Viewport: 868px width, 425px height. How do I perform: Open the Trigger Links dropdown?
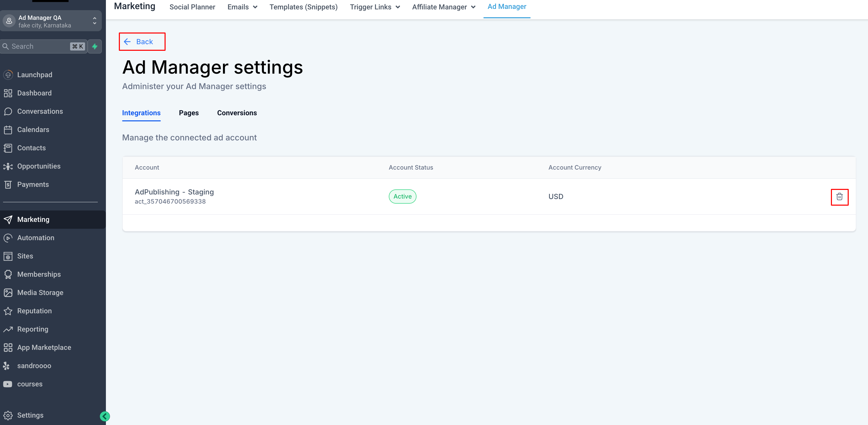pos(374,7)
